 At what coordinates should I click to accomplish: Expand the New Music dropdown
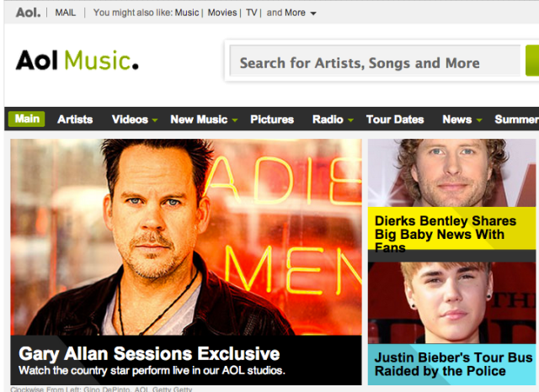click(235, 119)
